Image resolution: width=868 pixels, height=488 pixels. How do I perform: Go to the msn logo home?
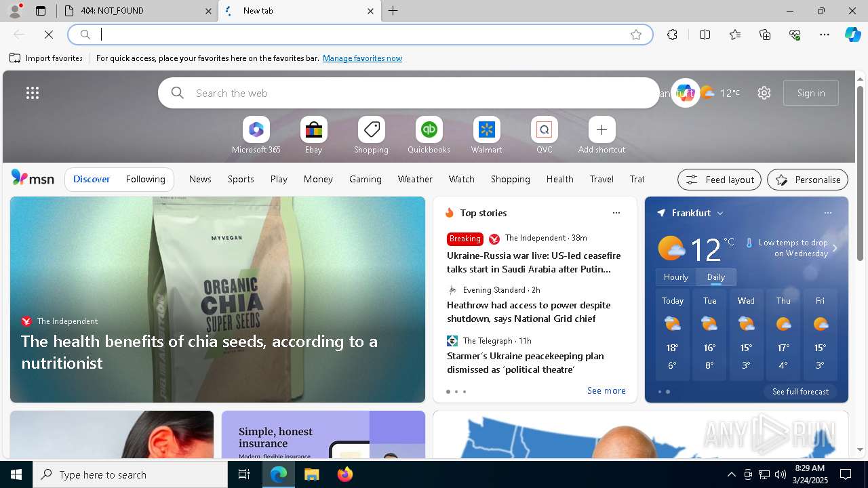(x=33, y=178)
